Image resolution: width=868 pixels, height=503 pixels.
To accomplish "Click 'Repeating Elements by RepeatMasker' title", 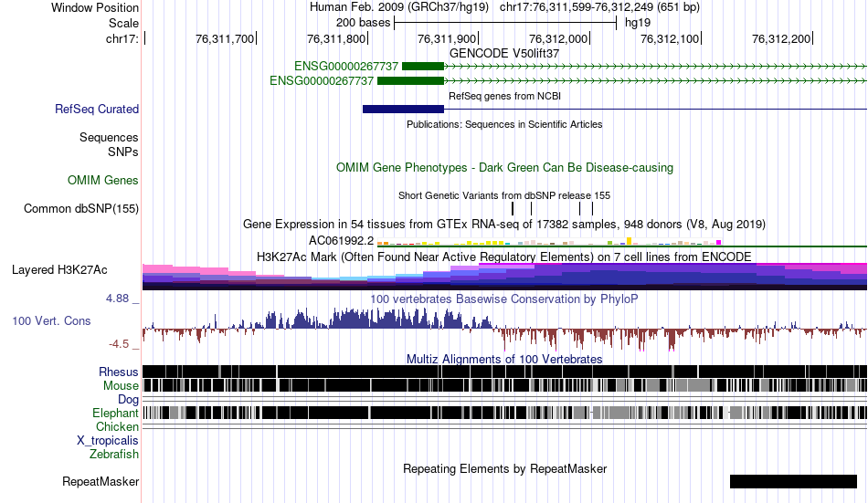I will tap(504, 468).
